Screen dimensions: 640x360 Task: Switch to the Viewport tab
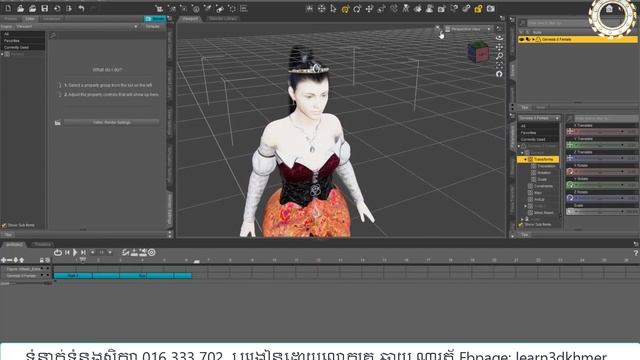(190, 18)
